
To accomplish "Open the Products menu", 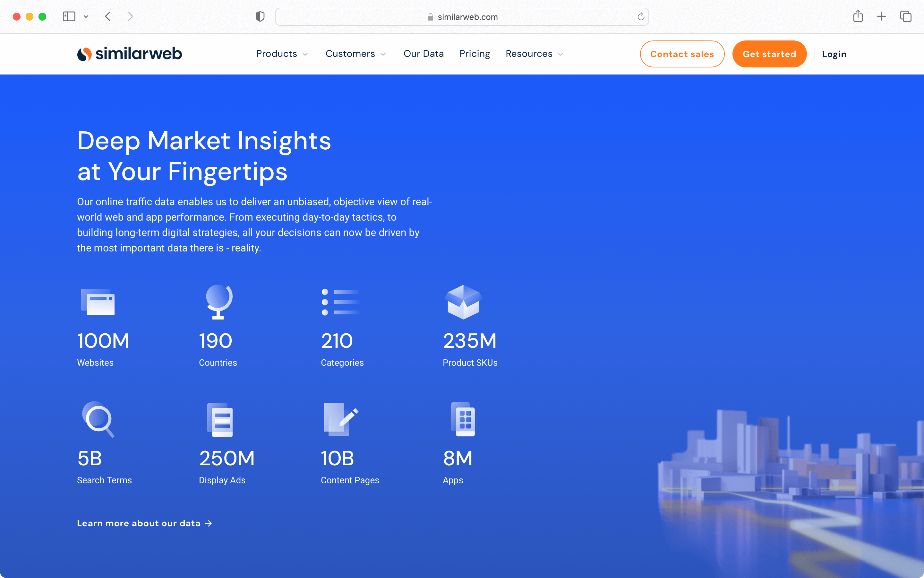I will tap(277, 54).
